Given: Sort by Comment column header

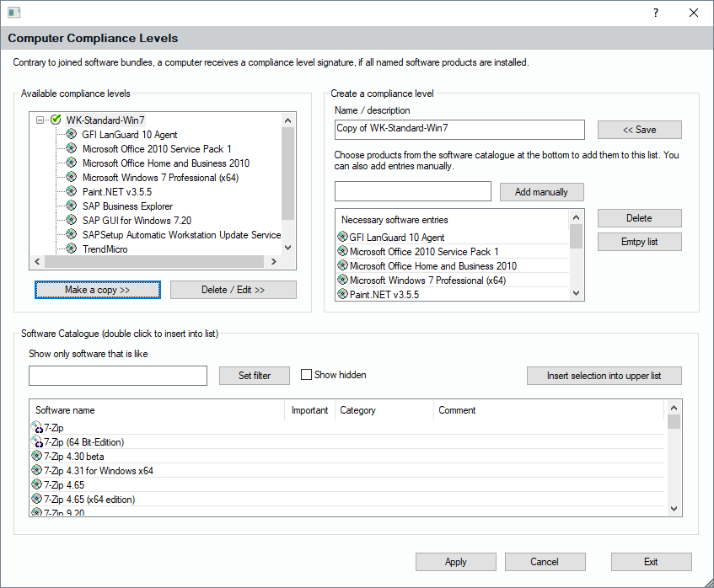Looking at the screenshot, I should [549, 410].
